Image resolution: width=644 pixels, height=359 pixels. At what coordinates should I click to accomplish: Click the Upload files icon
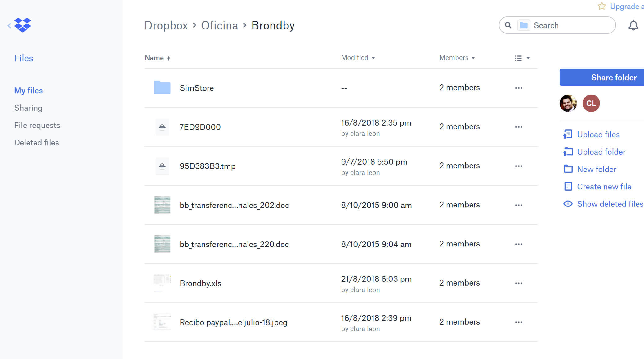pos(568,134)
